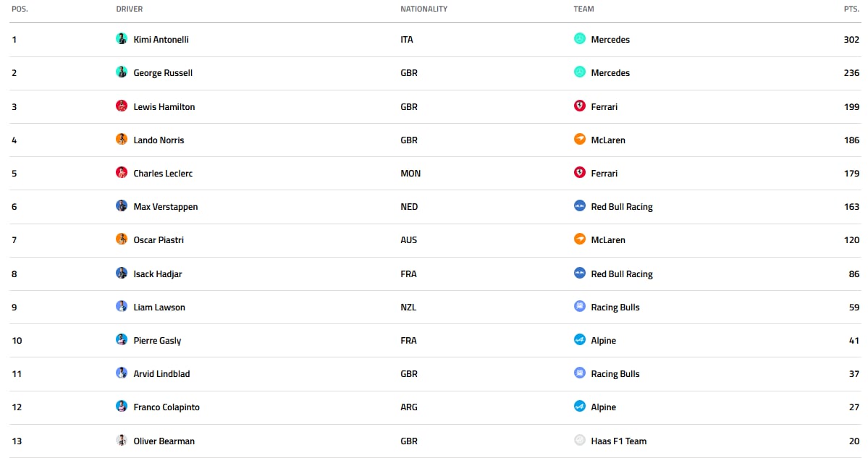
Task: Click the McLaren logo in Oscar Piastri's row
Action: (580, 239)
